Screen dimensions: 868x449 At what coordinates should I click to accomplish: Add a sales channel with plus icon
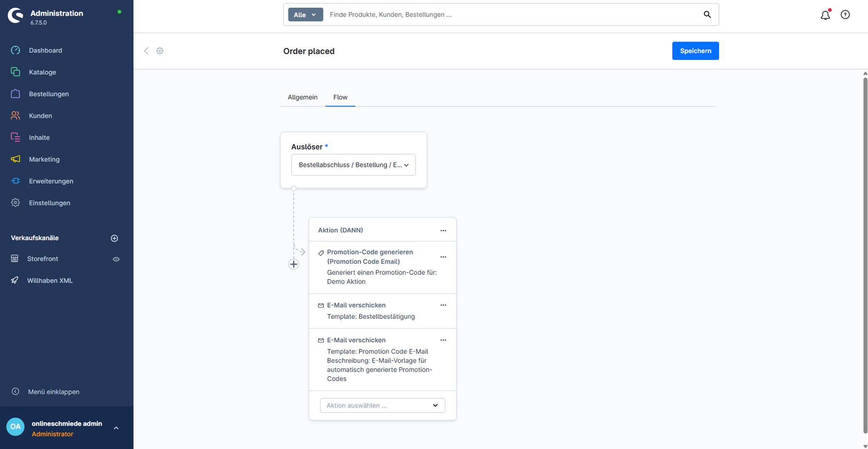coord(114,238)
